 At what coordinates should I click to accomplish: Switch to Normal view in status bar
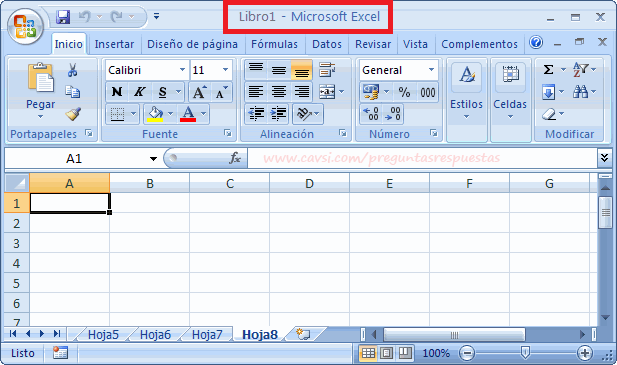coord(368,353)
